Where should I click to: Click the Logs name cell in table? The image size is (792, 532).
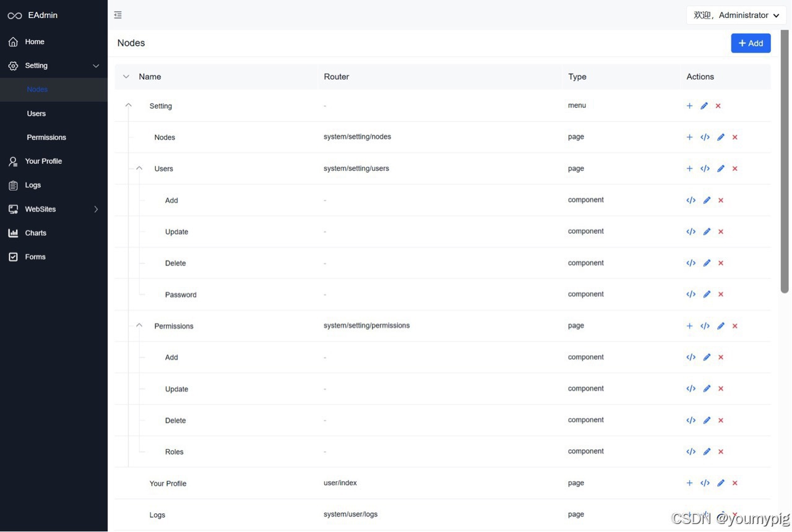click(157, 515)
